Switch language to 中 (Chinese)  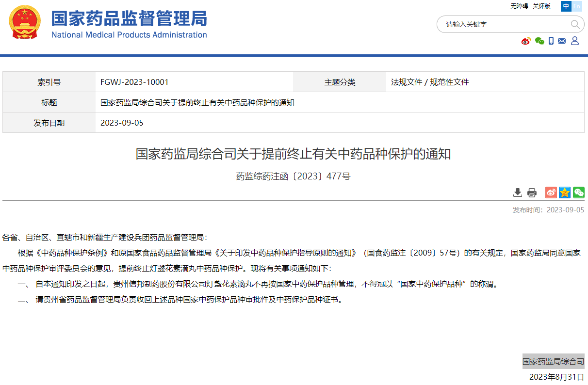pos(566,6)
